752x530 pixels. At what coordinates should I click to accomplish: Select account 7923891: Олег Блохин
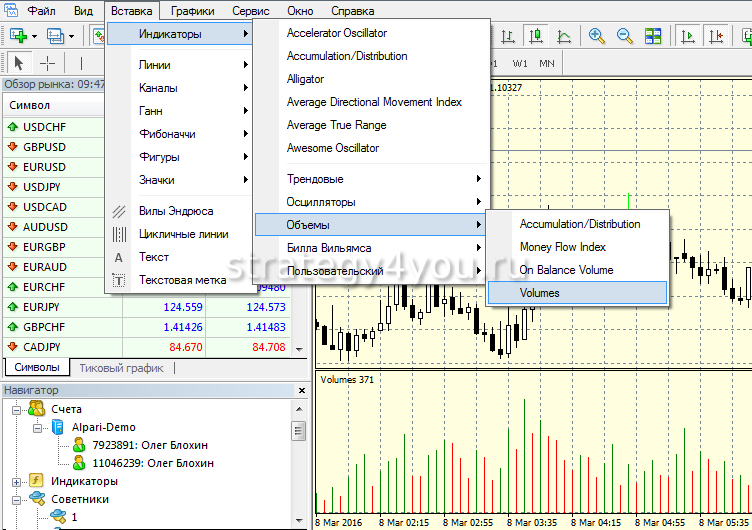(152, 445)
